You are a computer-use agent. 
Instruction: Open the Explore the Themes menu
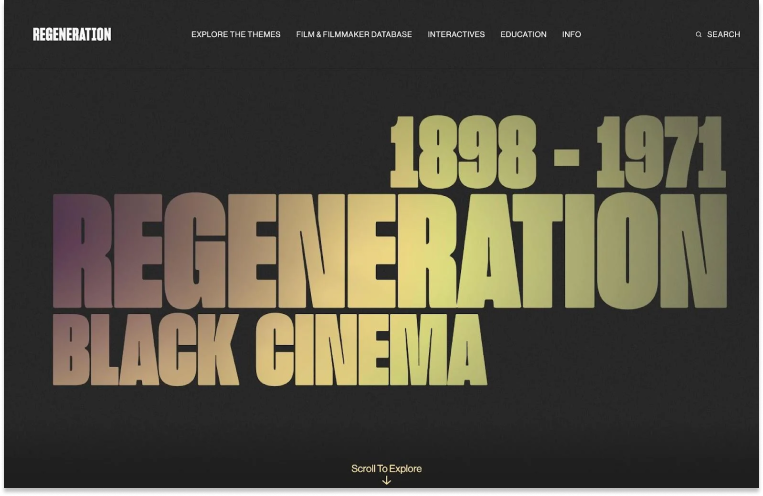coord(236,34)
